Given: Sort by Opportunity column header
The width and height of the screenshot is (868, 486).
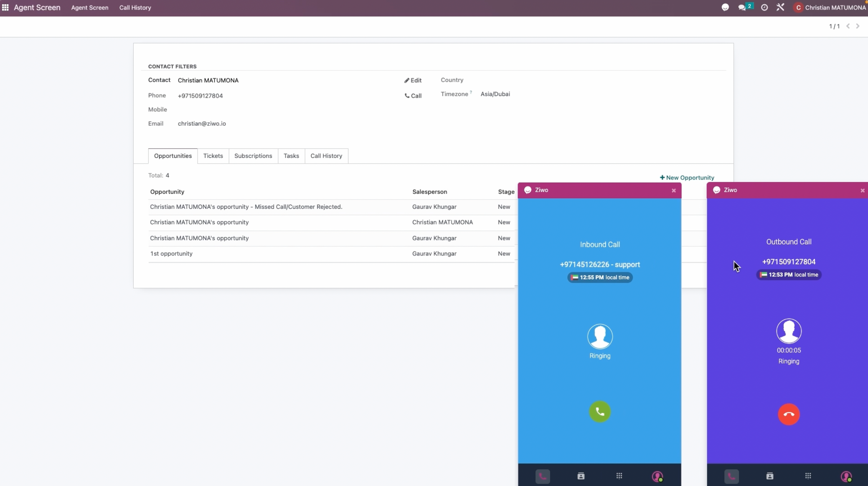Looking at the screenshot, I should 167,192.
